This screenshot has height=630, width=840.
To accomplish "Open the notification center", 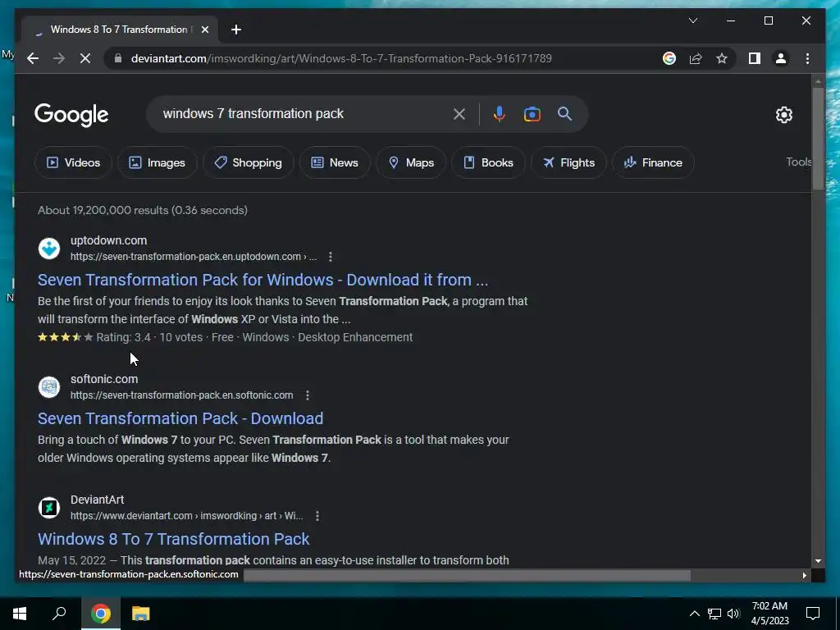I will [813, 614].
